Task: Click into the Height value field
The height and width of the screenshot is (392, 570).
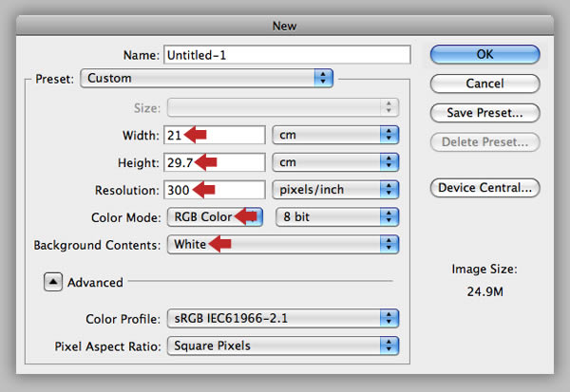Action: click(215, 162)
